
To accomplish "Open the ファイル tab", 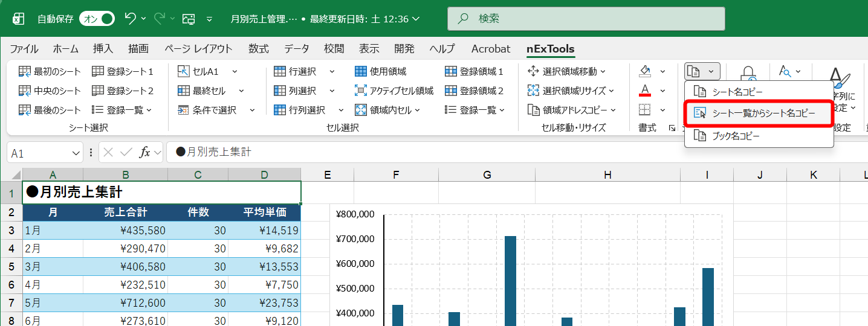I will (x=24, y=49).
